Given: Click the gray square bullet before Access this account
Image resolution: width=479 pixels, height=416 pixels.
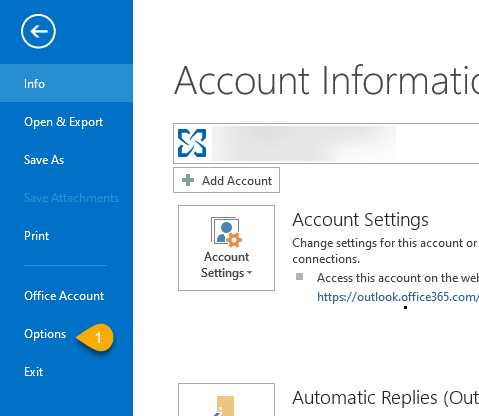Looking at the screenshot, I should coord(299,277).
